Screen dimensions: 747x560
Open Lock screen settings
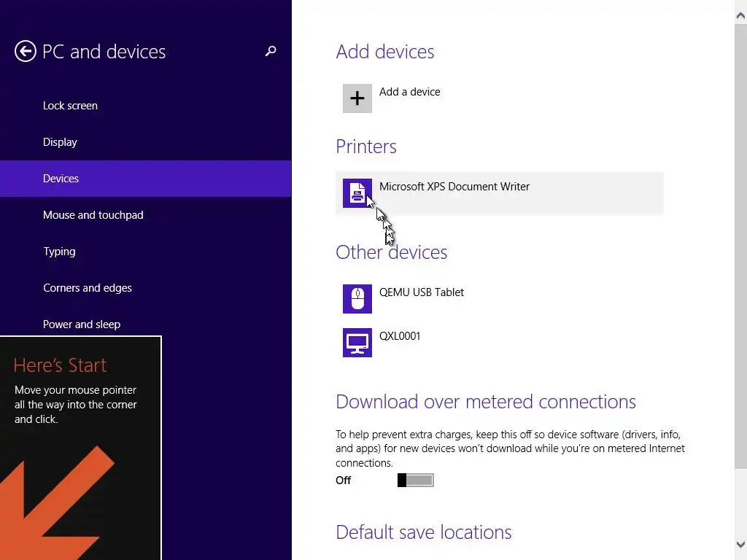[x=146, y=106]
